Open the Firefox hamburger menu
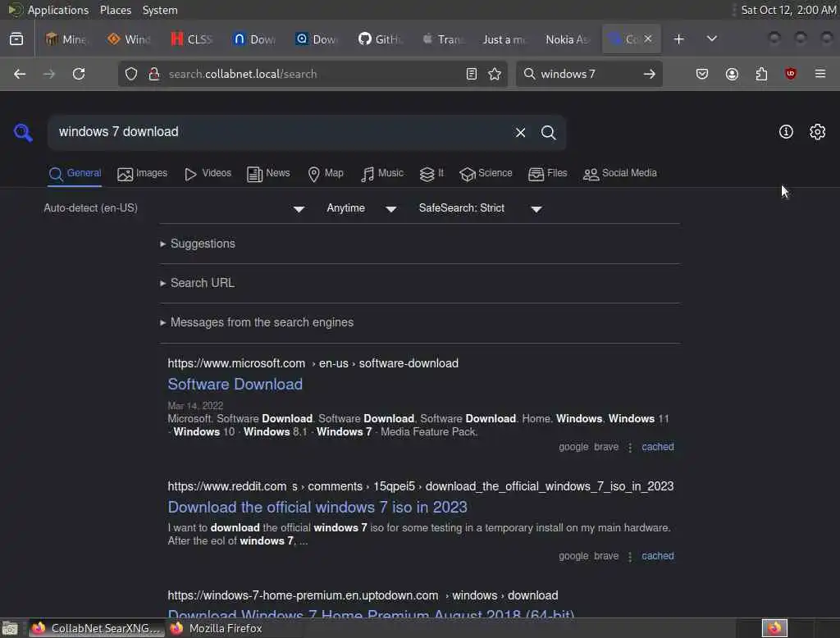Screen dimensions: 840x638 820,73
